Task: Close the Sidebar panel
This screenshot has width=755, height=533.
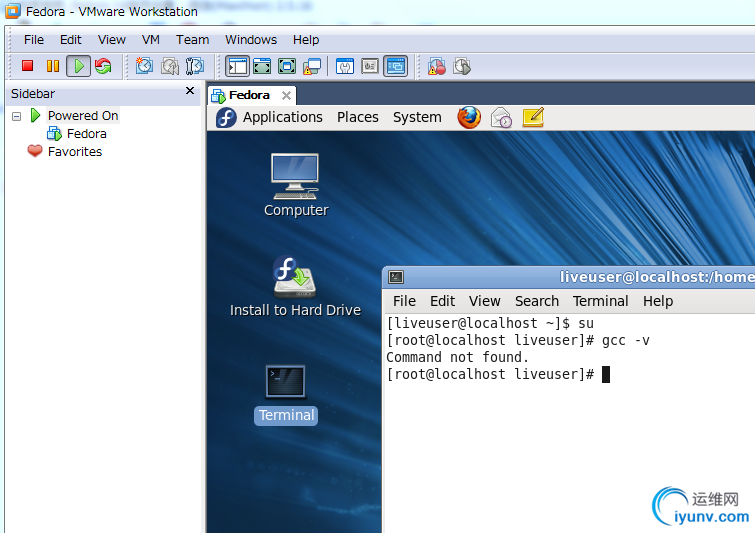Action: [190, 91]
